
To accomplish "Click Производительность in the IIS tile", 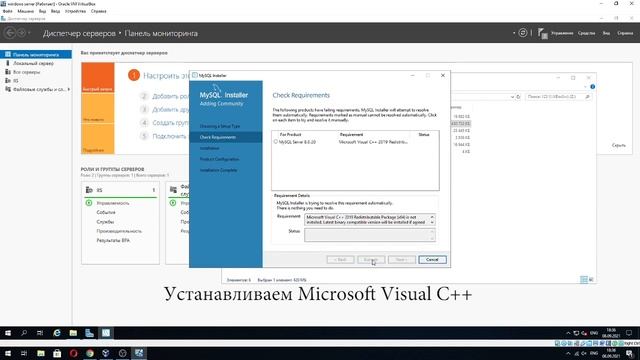I will 119,231.
